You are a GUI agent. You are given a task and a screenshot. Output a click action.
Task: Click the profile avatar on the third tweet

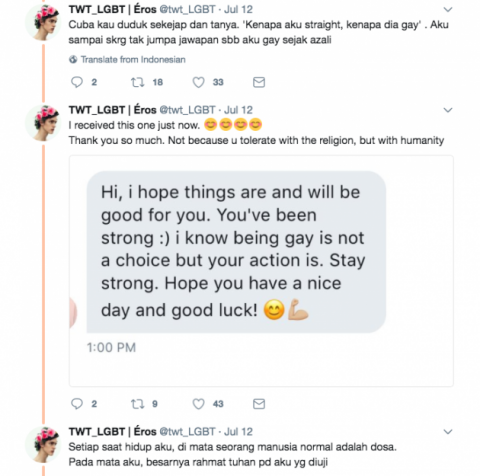43,444
